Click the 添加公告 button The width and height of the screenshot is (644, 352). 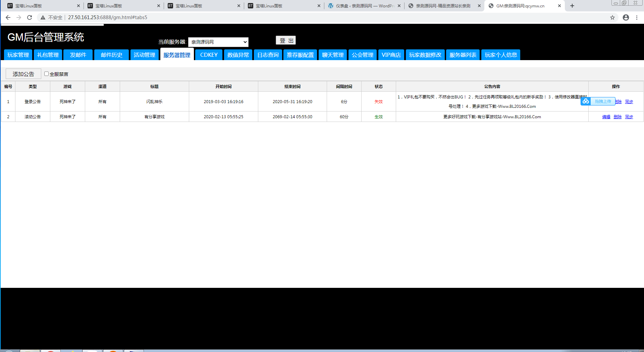coord(23,74)
